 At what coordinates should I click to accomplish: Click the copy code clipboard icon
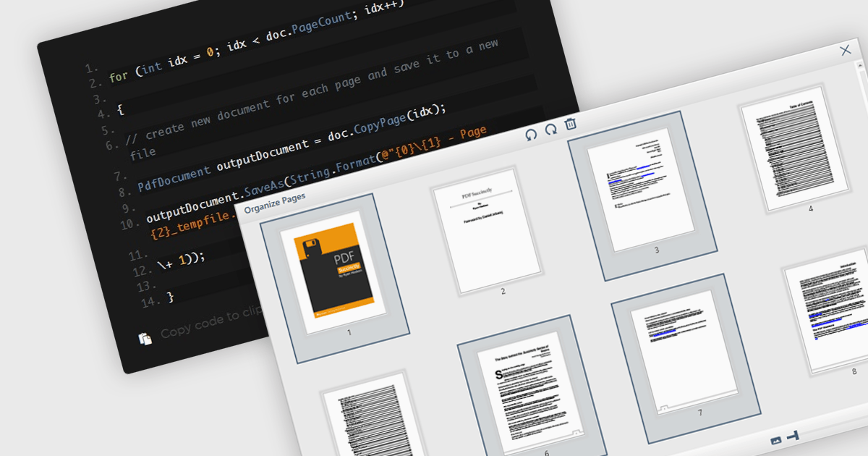(x=145, y=338)
